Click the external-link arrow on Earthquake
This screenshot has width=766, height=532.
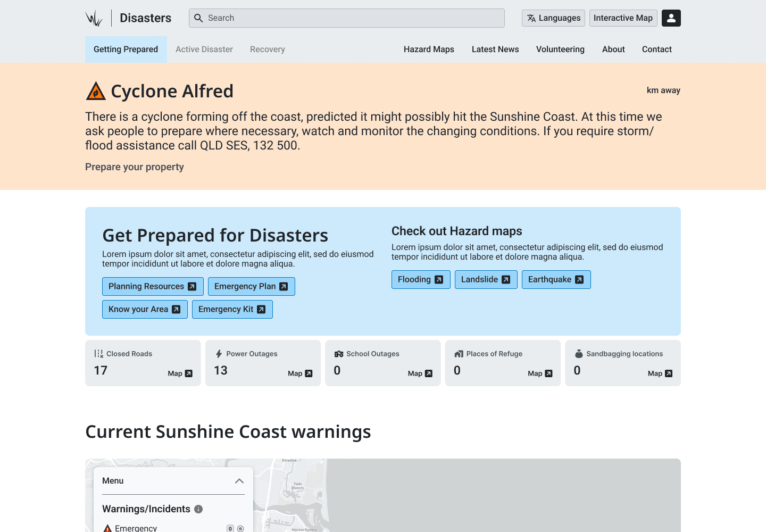click(x=579, y=279)
